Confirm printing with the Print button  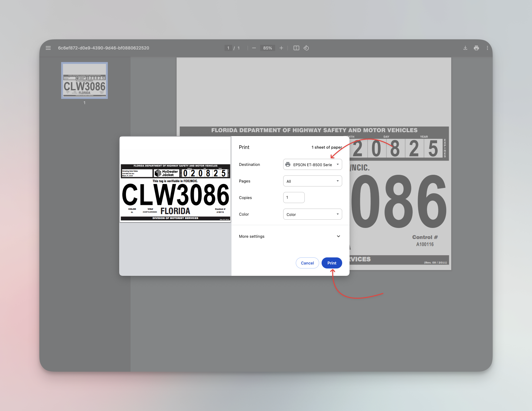332,263
